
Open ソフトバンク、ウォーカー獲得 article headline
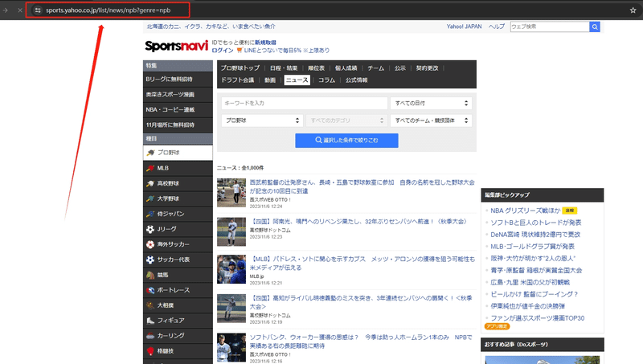(x=361, y=342)
